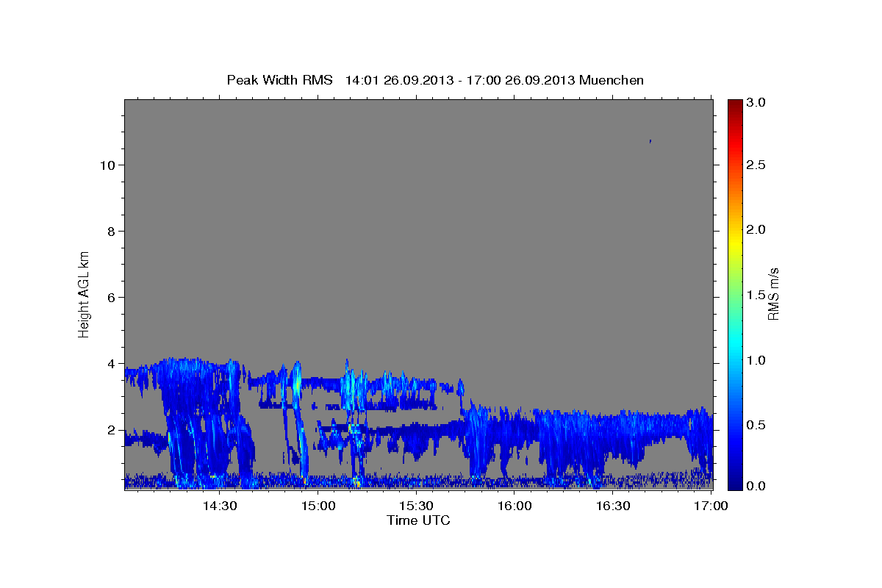The height and width of the screenshot is (588, 882).
Task: Click the height tick label 4
Action: [110, 364]
